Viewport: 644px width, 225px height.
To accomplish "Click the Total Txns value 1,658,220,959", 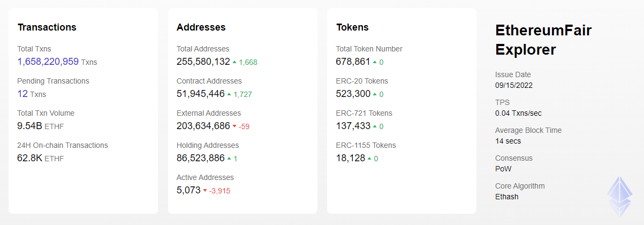I will pos(48,62).
